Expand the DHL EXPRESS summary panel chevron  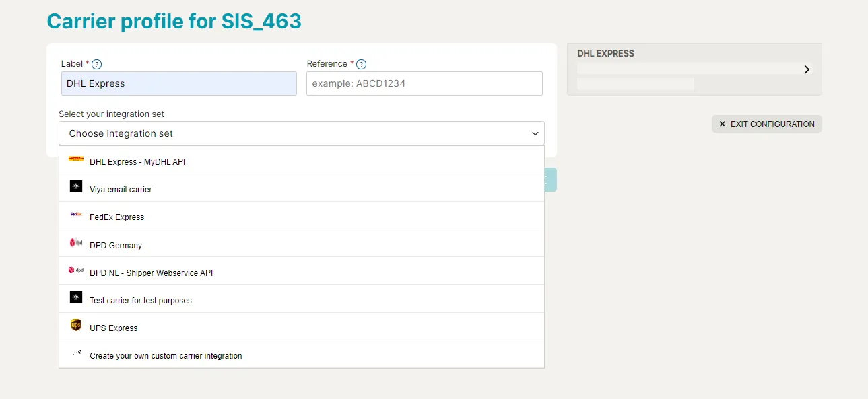pyautogui.click(x=807, y=69)
